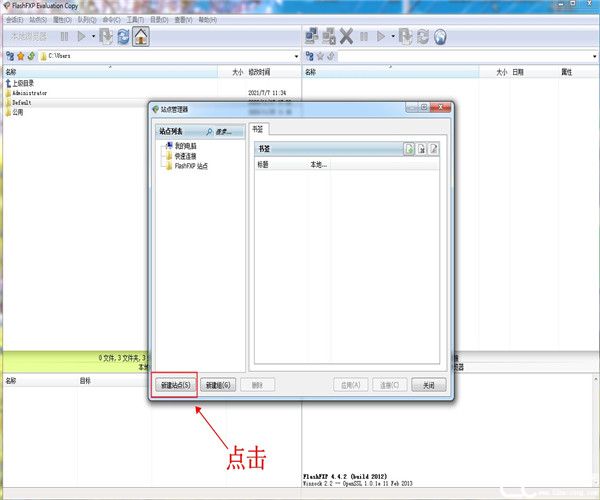
Task: Click the last icon in 书签 header
Action: tap(434, 148)
